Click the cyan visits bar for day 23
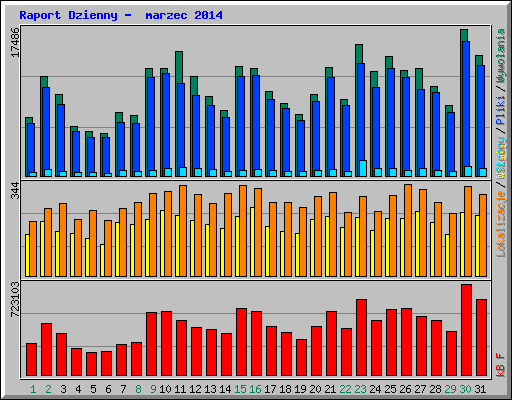Viewport: 512px width, 400px height. tap(363, 168)
